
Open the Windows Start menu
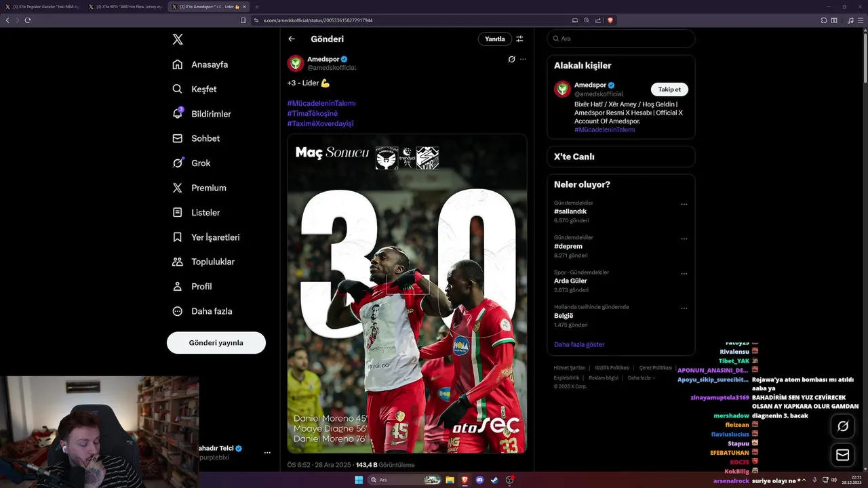tap(359, 480)
